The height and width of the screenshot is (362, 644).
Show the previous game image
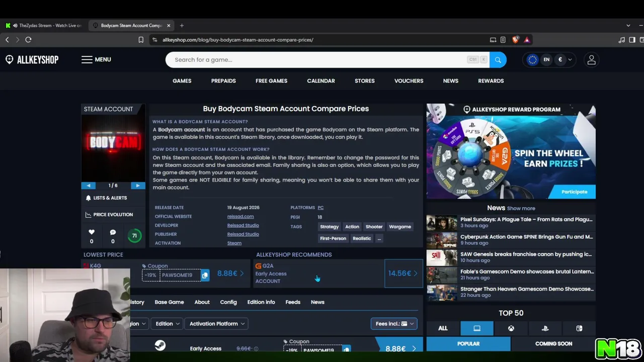89,186
